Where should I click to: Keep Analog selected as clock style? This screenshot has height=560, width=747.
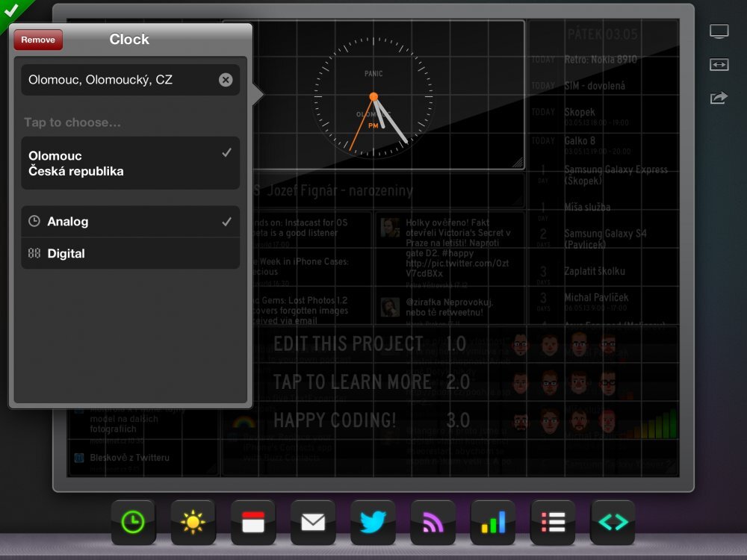[130, 221]
